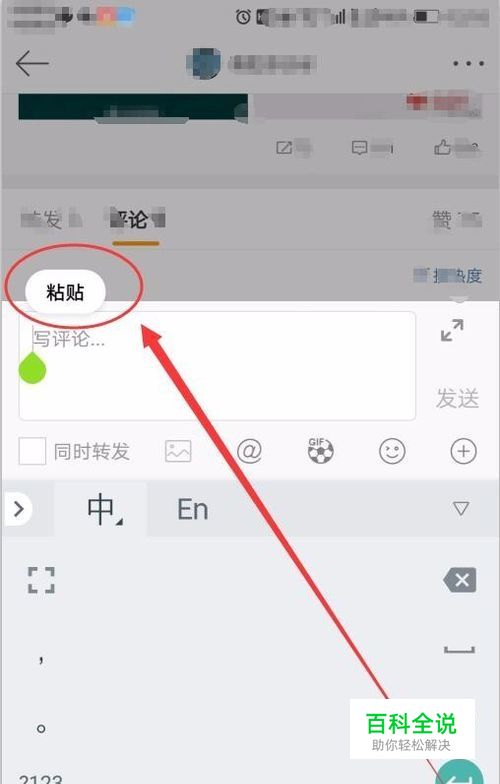Expand the comment box to fullscreen
Image resolution: width=500 pixels, height=784 pixels.
coord(452,330)
